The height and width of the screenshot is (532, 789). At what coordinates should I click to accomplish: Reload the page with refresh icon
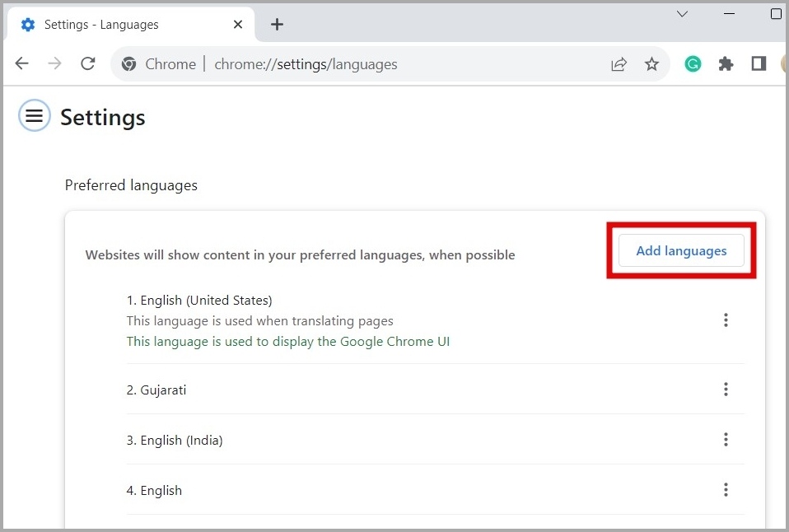88,64
